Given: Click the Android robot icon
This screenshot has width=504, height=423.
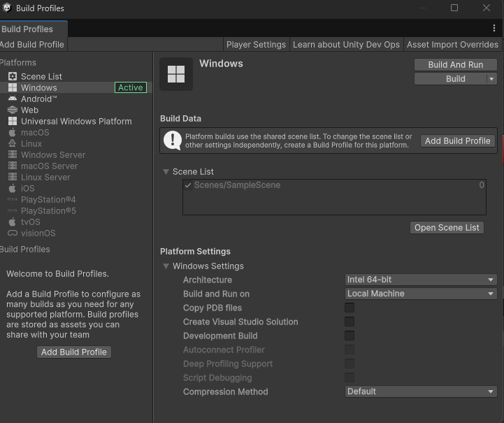Looking at the screenshot, I should tap(13, 99).
